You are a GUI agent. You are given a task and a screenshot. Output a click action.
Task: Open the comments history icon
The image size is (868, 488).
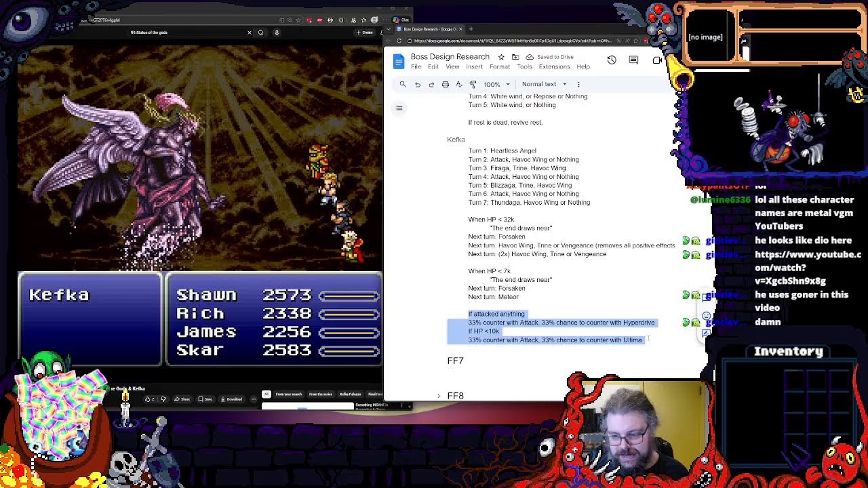(x=633, y=60)
